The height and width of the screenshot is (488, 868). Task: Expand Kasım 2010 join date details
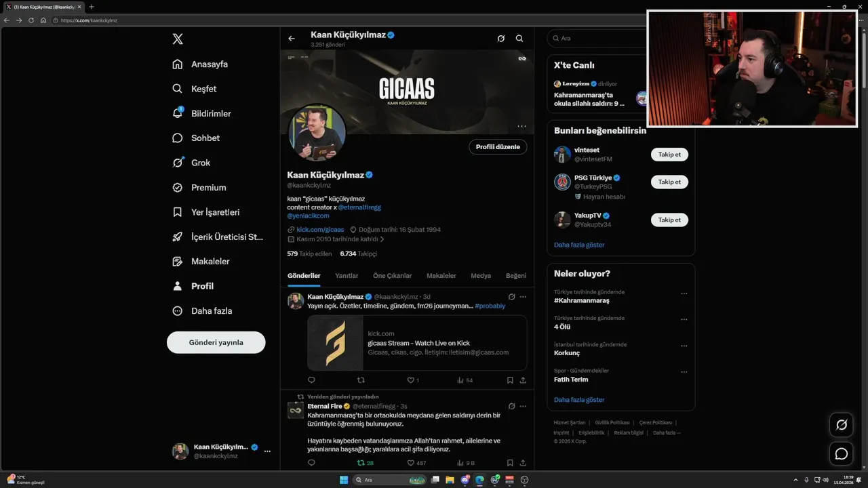pos(336,239)
